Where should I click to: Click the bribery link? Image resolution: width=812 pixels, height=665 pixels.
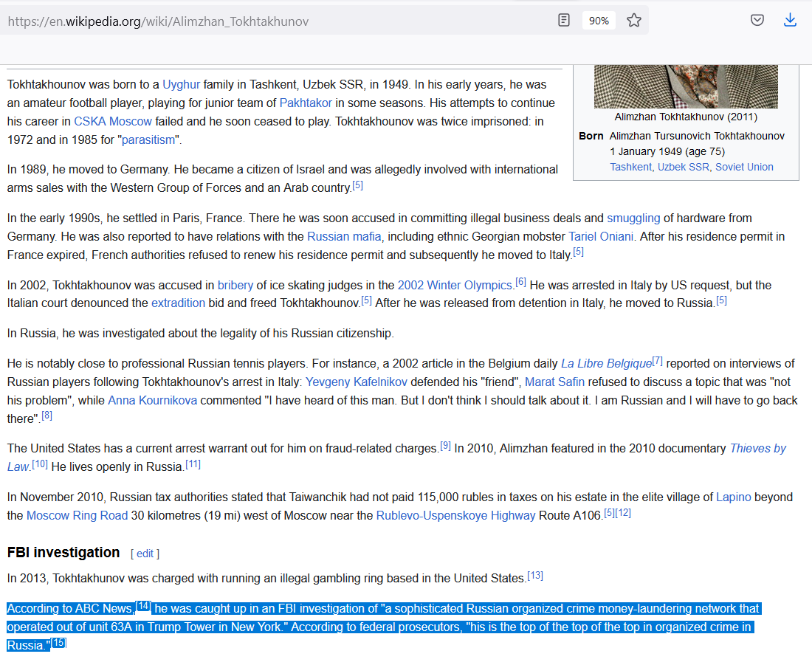pos(235,286)
